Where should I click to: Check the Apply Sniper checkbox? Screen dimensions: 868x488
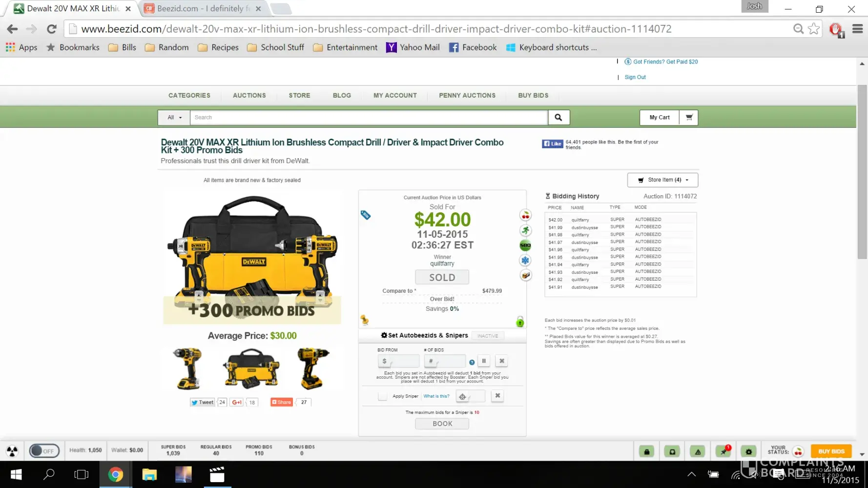coord(382,396)
